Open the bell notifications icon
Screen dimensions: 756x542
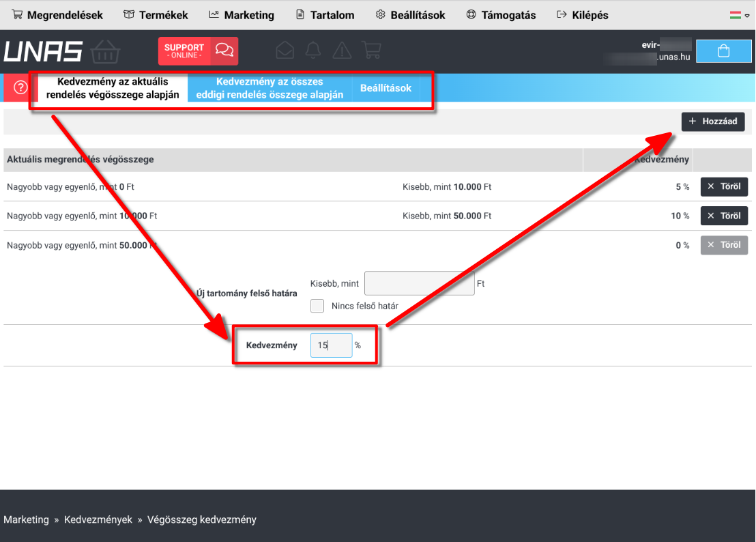pyautogui.click(x=313, y=50)
